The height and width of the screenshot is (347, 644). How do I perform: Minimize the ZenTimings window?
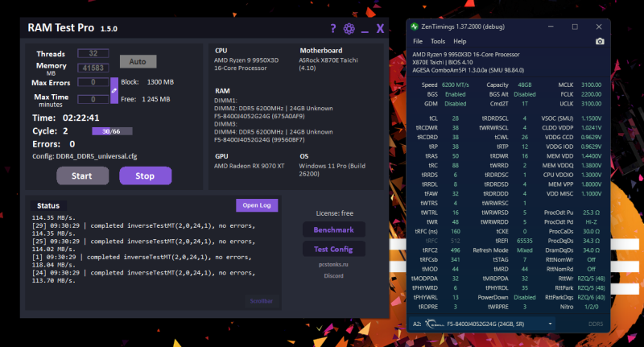point(551,27)
